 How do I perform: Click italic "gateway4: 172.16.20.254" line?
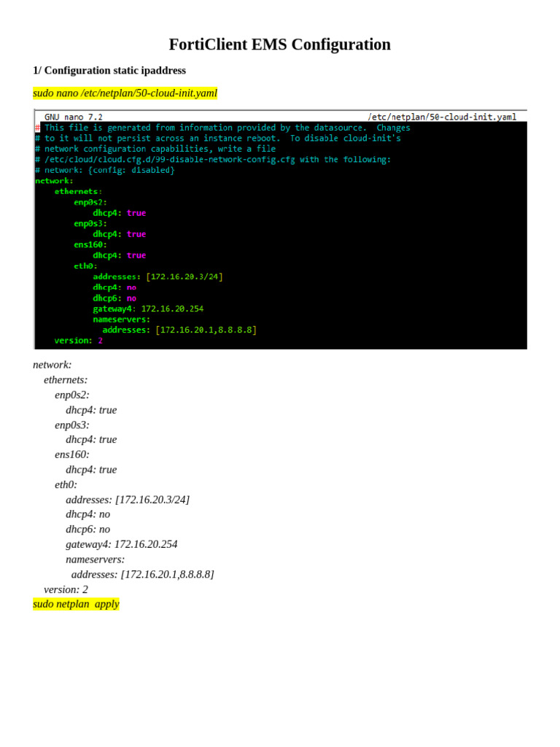coord(122,544)
